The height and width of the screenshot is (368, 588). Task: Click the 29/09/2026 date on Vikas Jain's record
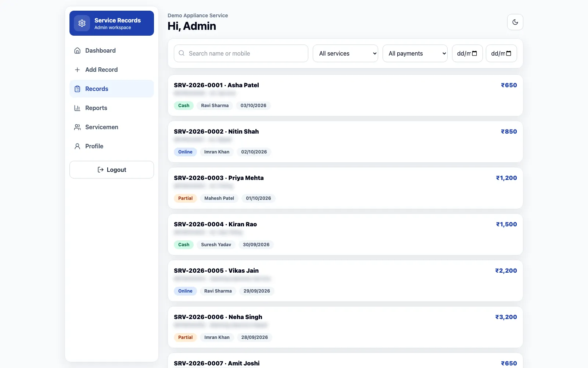257,291
